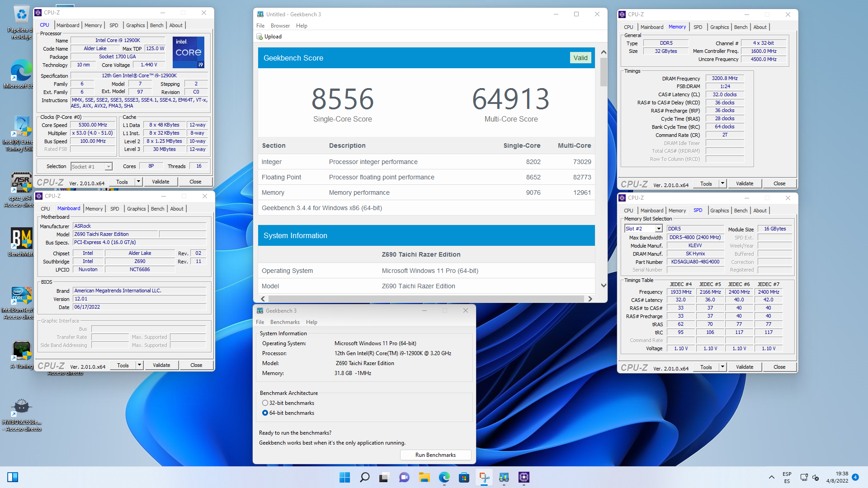The height and width of the screenshot is (488, 868).
Task: Switch to Graphics tab in CPU-Z Mainboard window
Action: tap(136, 209)
